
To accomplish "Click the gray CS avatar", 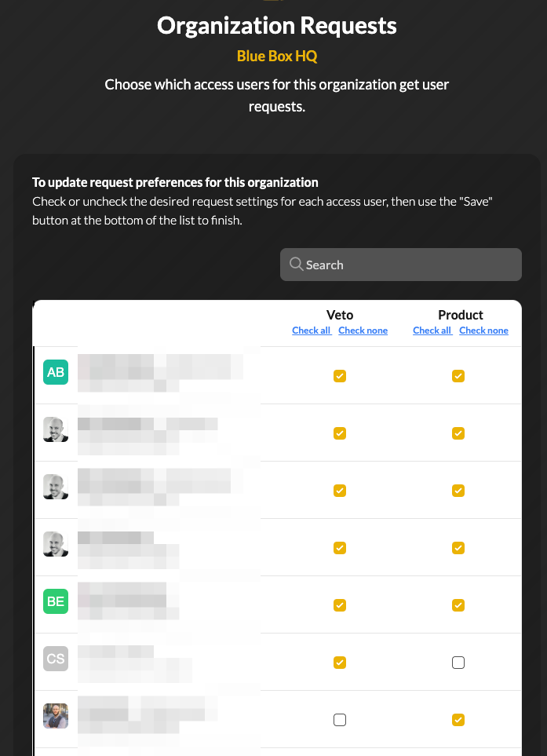I will tap(56, 659).
